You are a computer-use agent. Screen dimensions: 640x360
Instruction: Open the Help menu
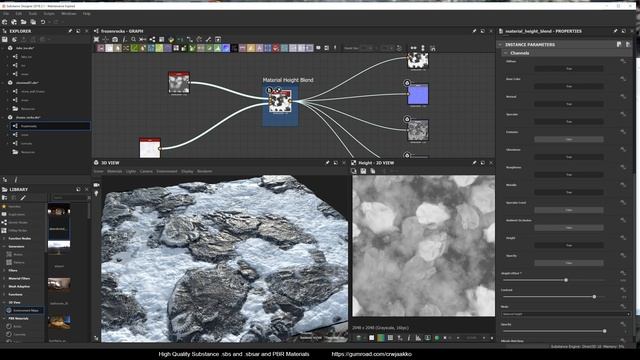pos(87,13)
